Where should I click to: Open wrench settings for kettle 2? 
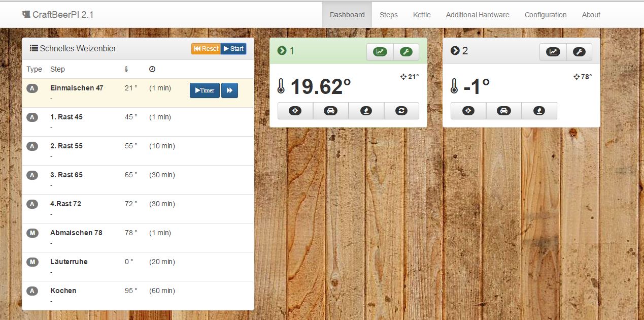[x=579, y=52]
